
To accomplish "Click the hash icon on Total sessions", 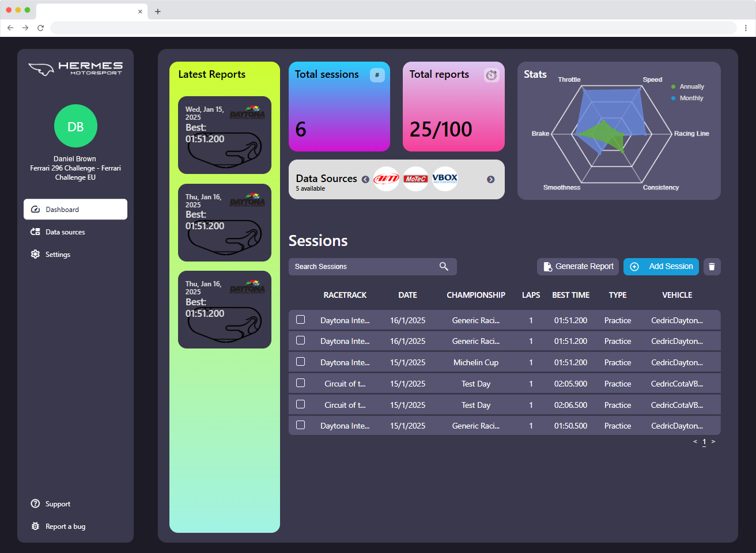I will [377, 75].
